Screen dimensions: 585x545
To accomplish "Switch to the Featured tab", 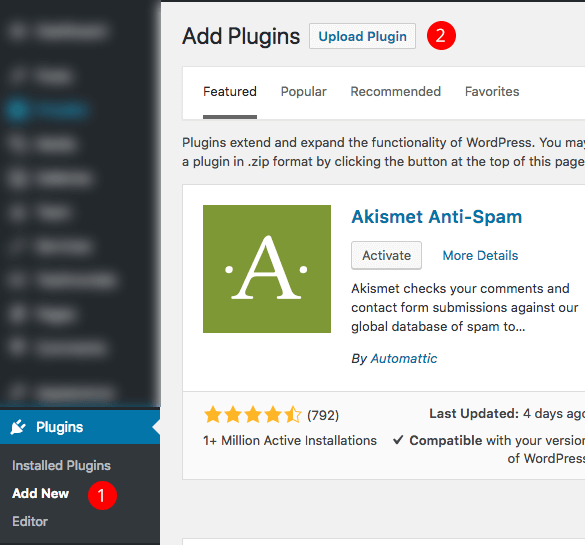I will [x=230, y=92].
